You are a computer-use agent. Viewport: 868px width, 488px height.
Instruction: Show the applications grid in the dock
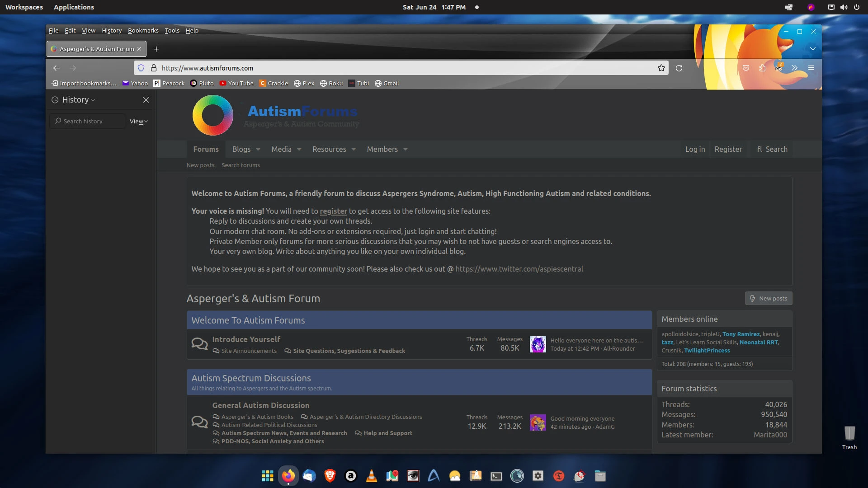[268, 476]
